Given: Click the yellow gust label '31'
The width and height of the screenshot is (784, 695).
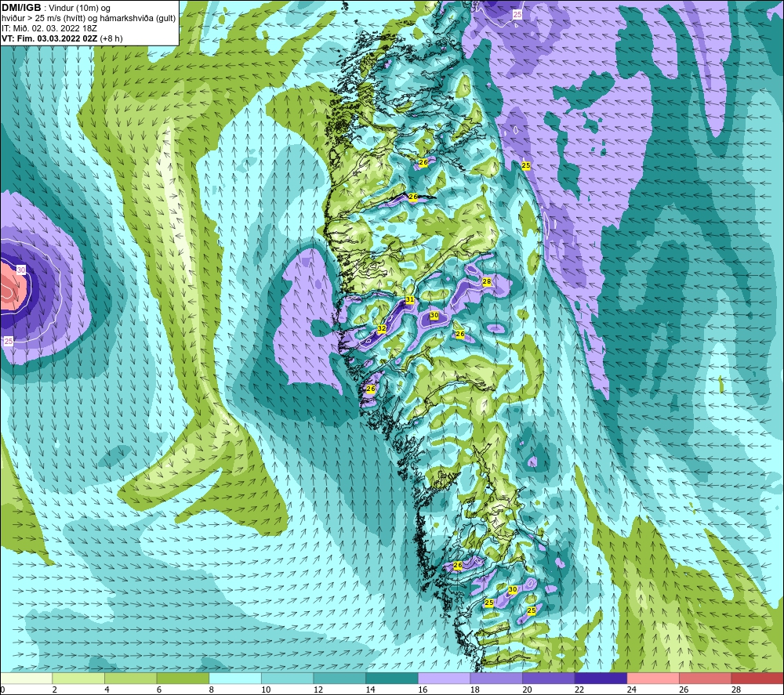Looking at the screenshot, I should (410, 300).
